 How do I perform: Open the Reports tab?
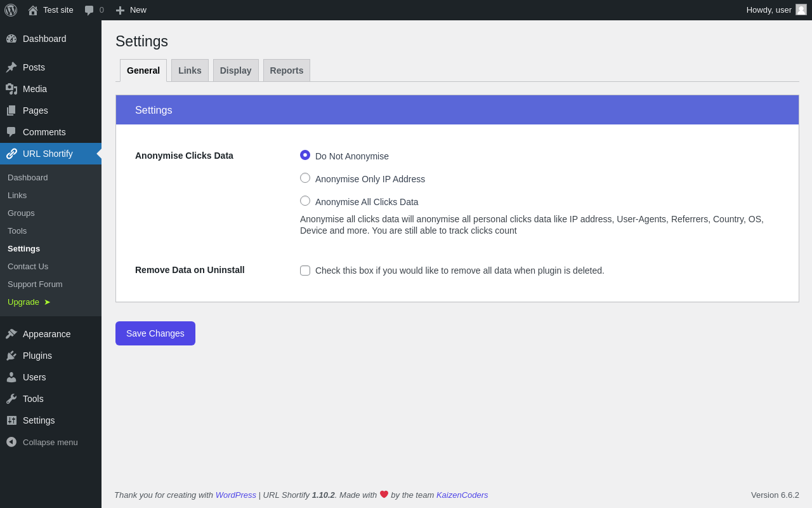[x=287, y=70]
